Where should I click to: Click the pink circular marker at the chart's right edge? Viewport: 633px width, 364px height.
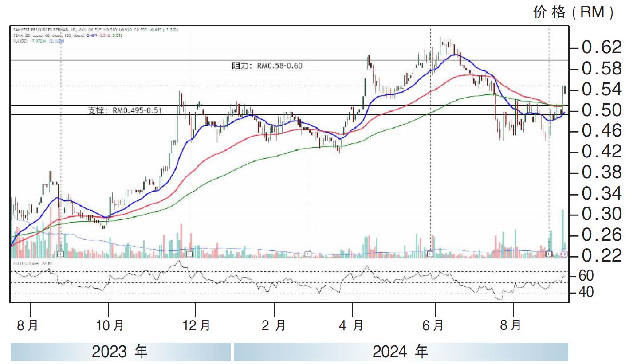pyautogui.click(x=564, y=254)
